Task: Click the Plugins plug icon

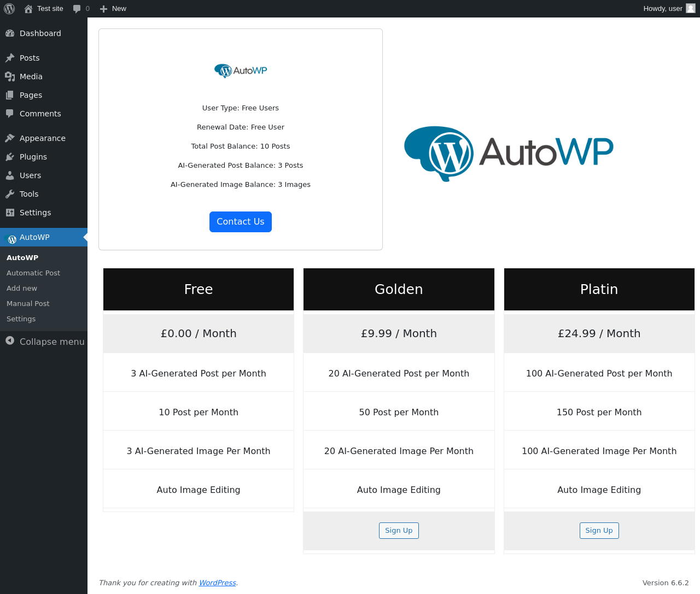Action: point(10,157)
